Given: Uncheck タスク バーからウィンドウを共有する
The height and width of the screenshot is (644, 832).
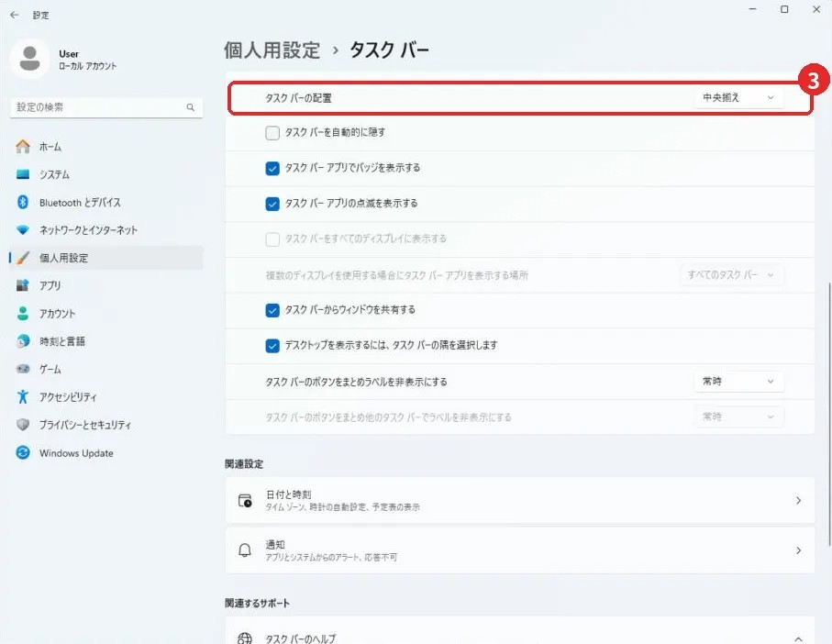Looking at the screenshot, I should 272,310.
